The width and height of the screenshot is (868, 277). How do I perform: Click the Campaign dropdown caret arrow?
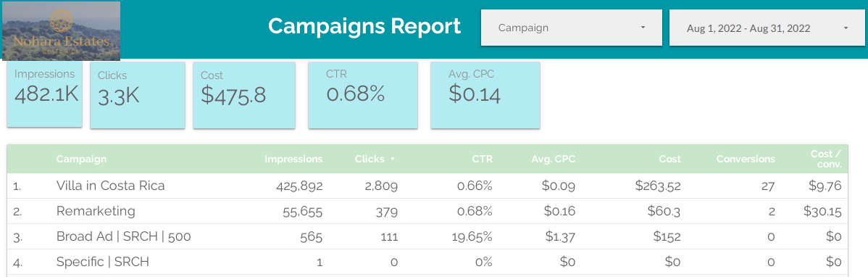[643, 28]
